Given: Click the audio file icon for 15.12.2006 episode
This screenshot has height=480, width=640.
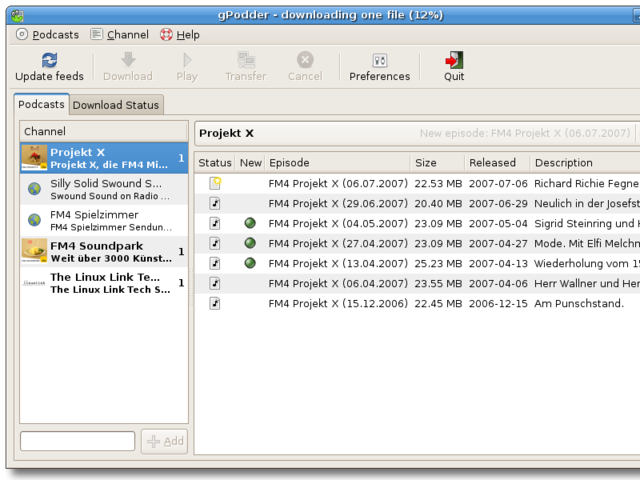Looking at the screenshot, I should tap(215, 303).
